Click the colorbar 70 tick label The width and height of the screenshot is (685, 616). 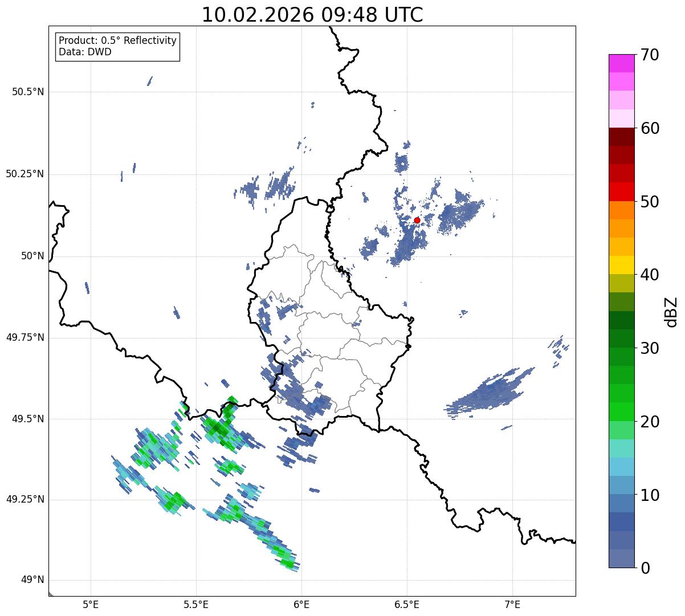(x=650, y=55)
